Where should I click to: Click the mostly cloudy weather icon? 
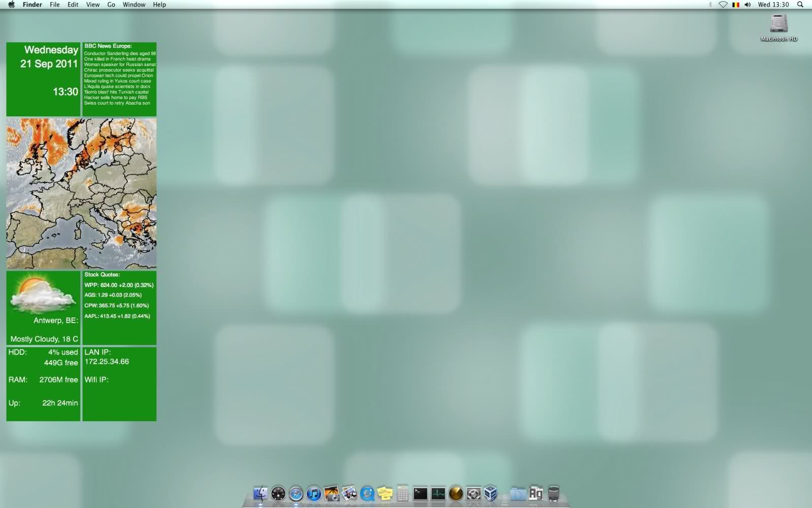[x=43, y=294]
